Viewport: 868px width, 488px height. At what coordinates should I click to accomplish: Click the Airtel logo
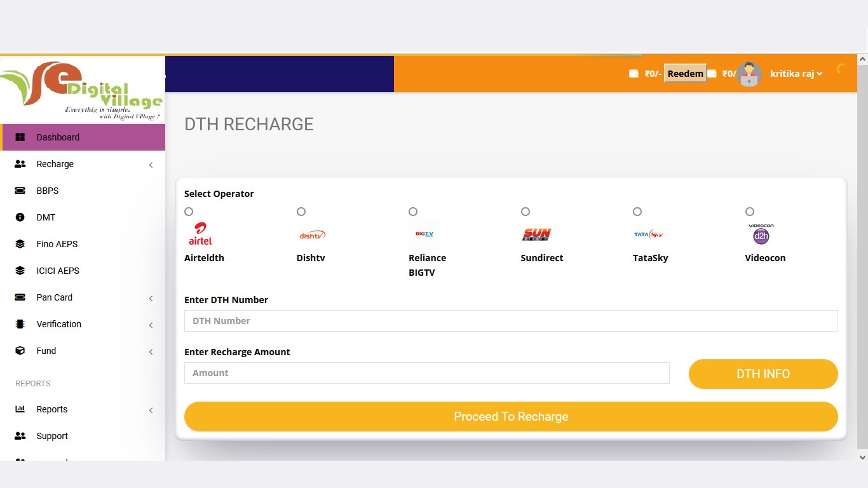click(x=200, y=234)
